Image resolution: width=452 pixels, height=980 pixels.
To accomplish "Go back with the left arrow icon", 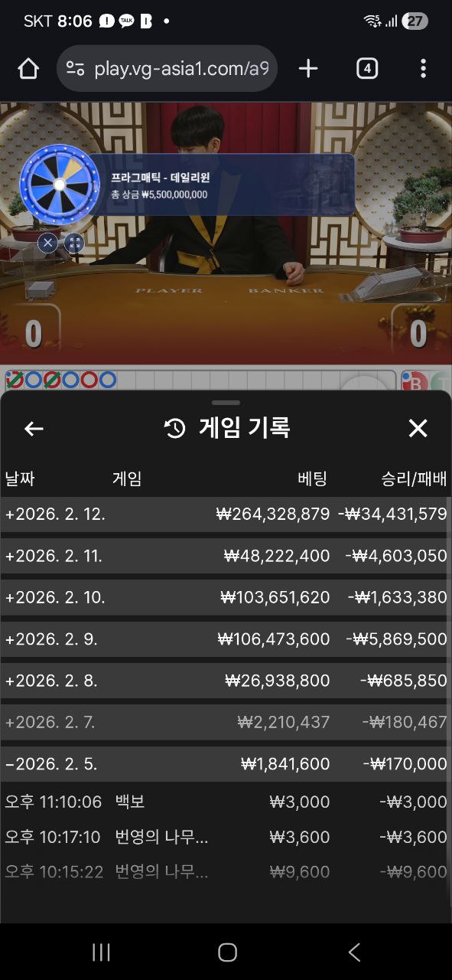I will point(34,429).
